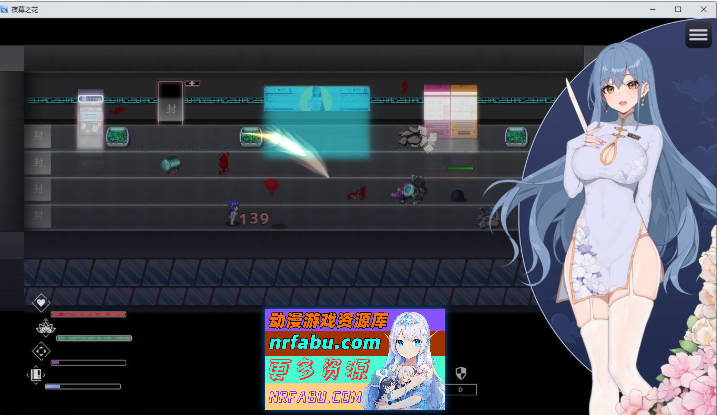Click the lotus flower status icon
Viewport: 717px width, 415px height.
coord(41,326)
